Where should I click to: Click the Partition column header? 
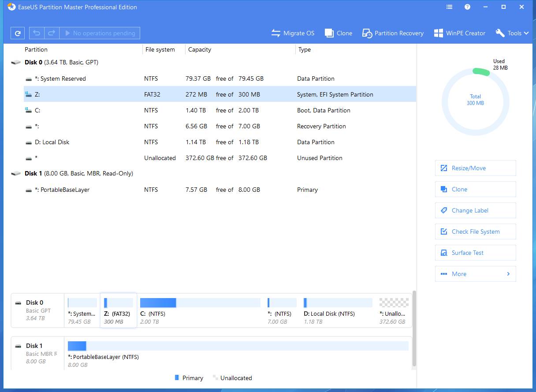tap(36, 49)
